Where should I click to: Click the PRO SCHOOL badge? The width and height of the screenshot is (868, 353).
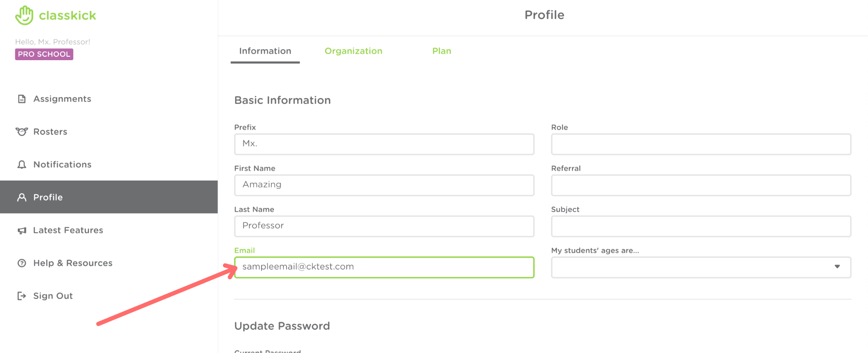44,54
